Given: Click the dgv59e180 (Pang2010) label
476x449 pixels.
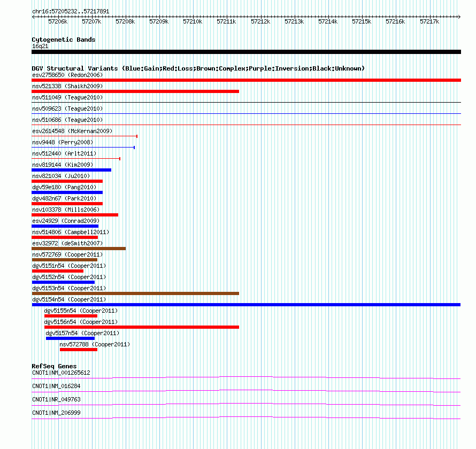Looking at the screenshot, I should pyautogui.click(x=64, y=187).
